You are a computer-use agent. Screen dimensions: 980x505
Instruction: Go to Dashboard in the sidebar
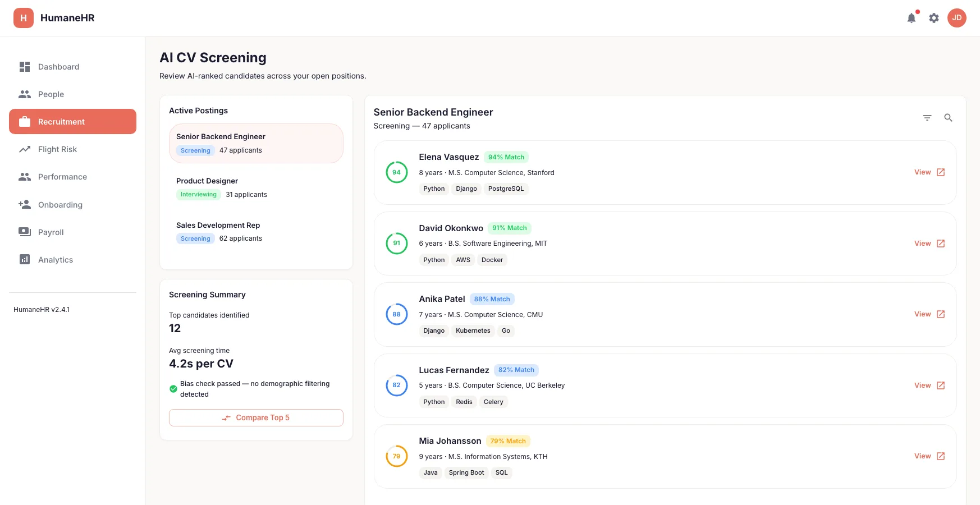[x=72, y=67]
